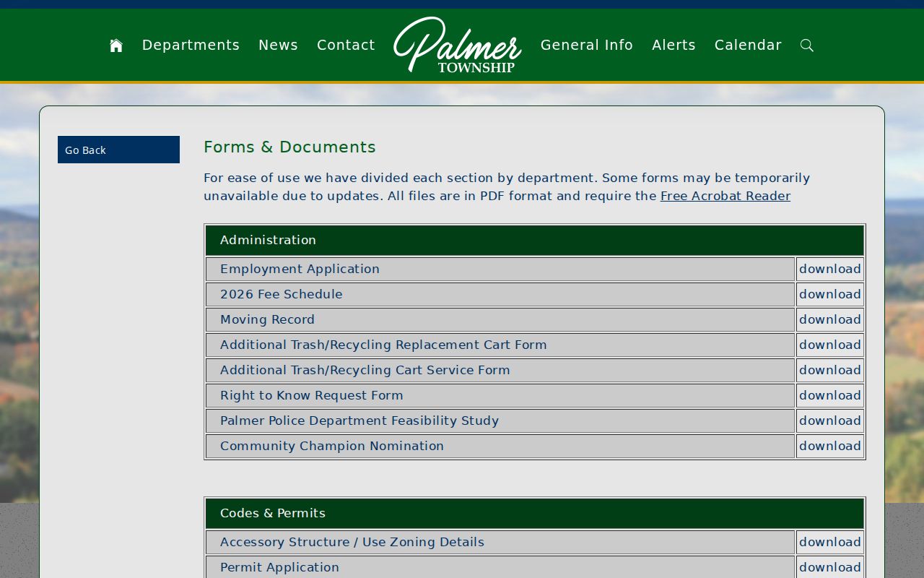This screenshot has height=578, width=924.
Task: Download the Community Champion Nomination
Action: point(830,446)
